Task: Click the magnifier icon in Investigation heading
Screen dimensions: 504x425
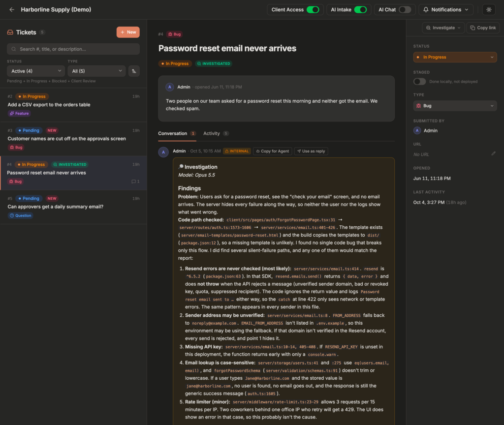Action: tap(181, 166)
